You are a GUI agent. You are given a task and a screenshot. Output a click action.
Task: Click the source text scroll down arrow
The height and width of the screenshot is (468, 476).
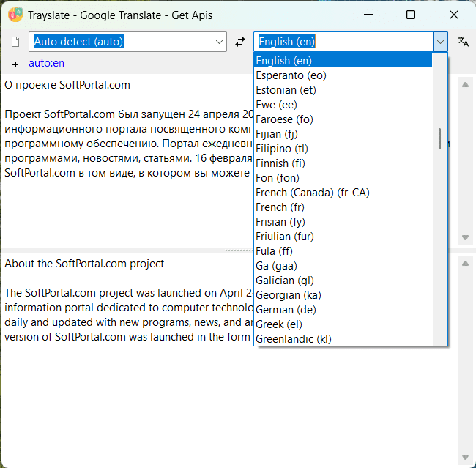pos(465,237)
